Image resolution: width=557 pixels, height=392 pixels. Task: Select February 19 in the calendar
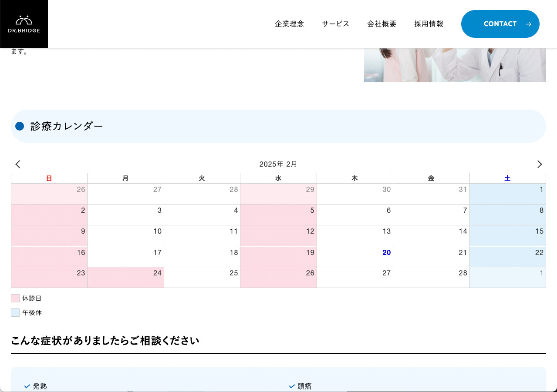[x=279, y=257]
